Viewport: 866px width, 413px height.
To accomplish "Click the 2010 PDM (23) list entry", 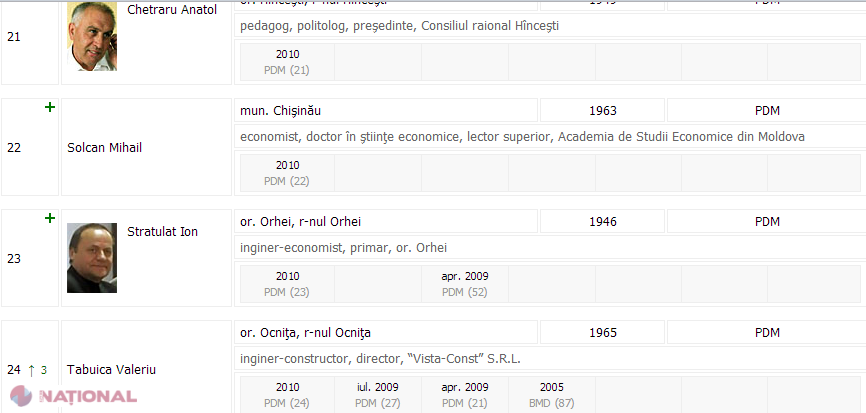I will coord(287,284).
